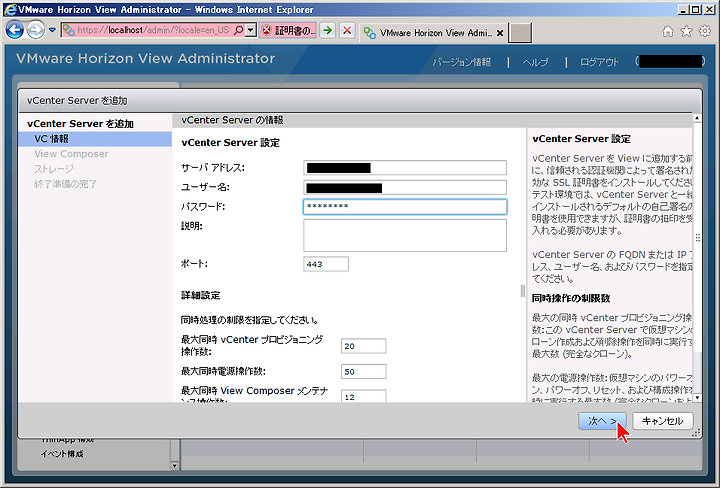Click the address bar search magnifier icon
The height and width of the screenshot is (488, 720).
tap(239, 30)
